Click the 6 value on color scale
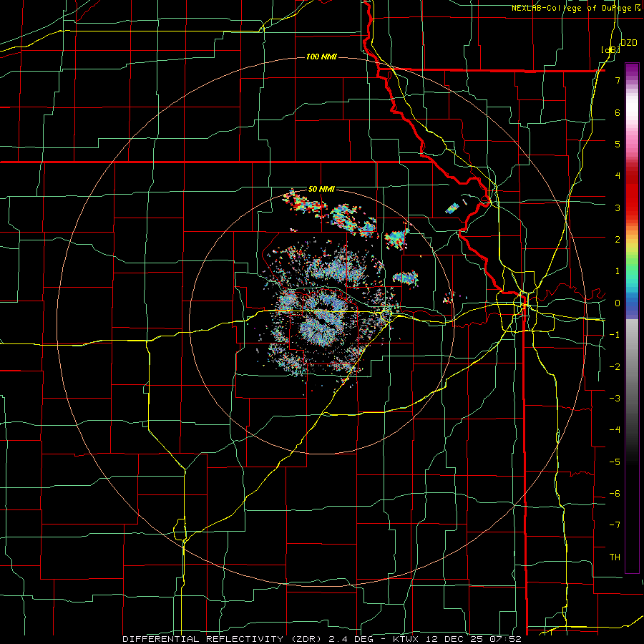 click(x=618, y=112)
